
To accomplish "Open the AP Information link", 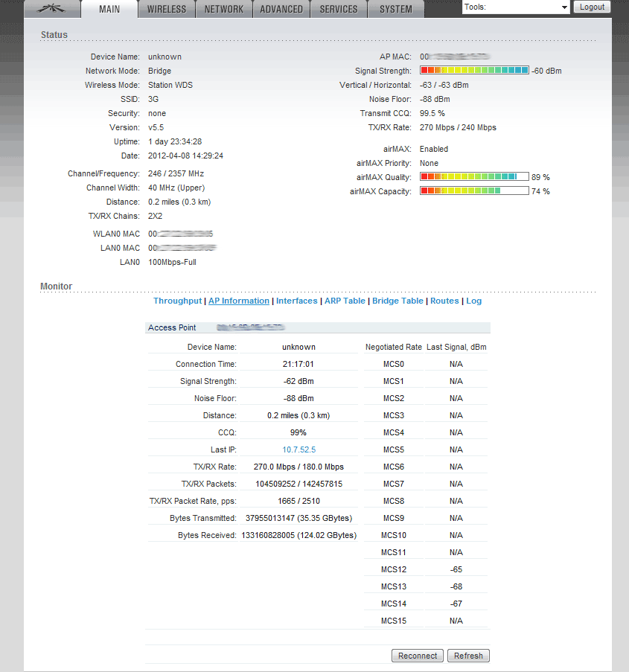I will tap(239, 301).
